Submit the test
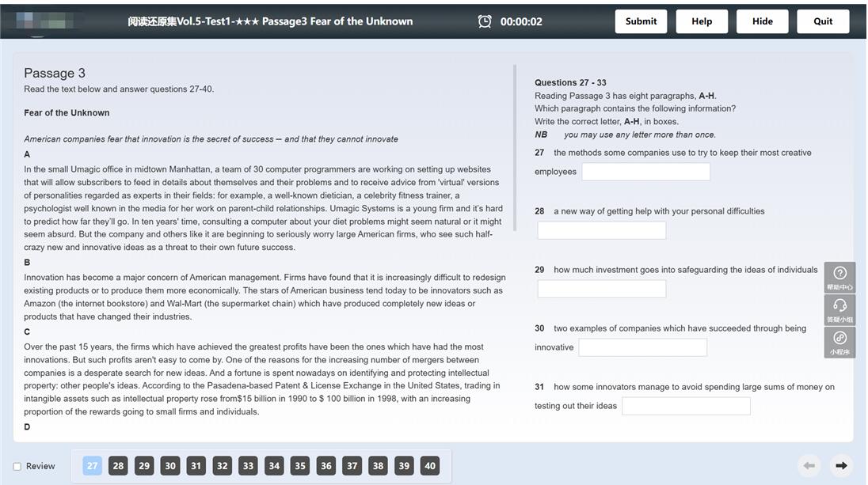The height and width of the screenshot is (485, 868). [641, 21]
